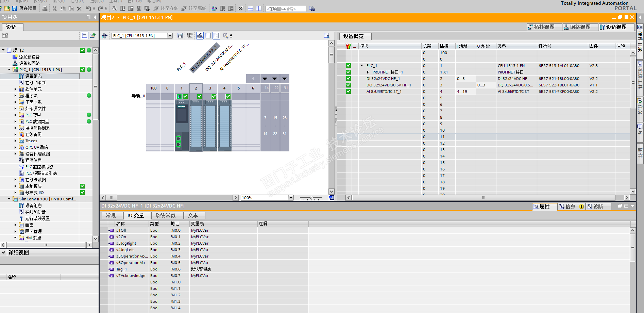Click the Start runtime icon
644x313 pixels.
click(x=147, y=8)
